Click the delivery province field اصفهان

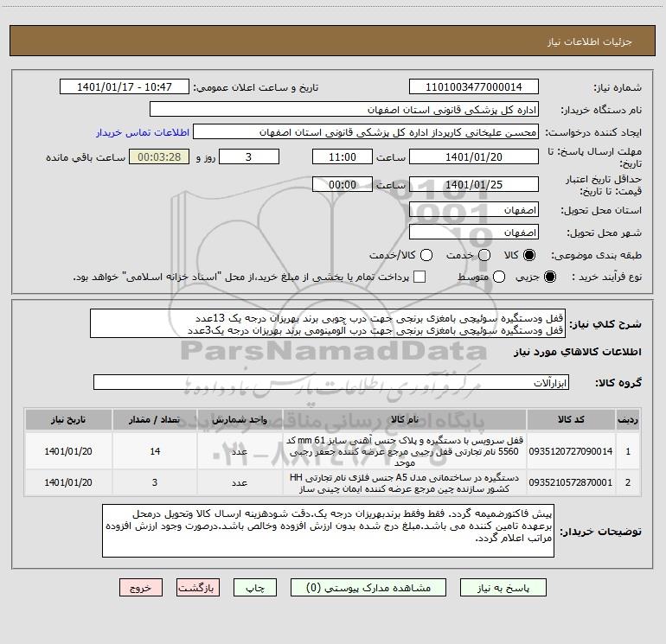click(x=474, y=209)
